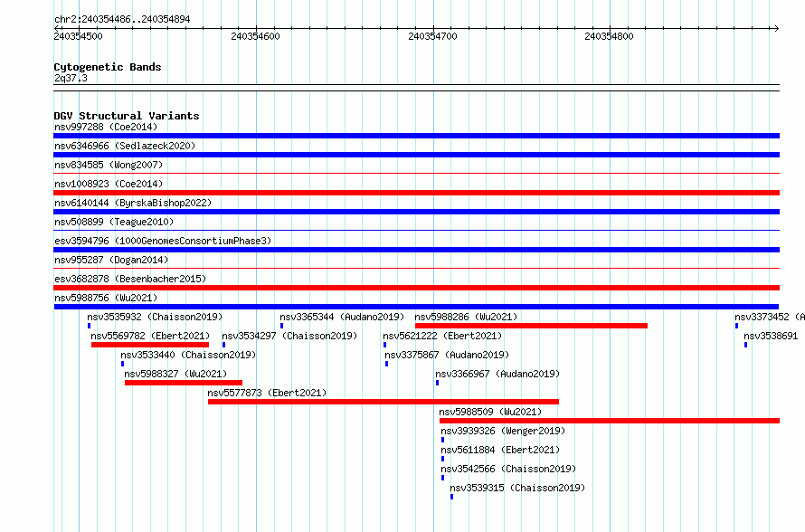Select nsv5621222 (Ebert2021) label
The width and height of the screenshot is (805, 532).
442,336
